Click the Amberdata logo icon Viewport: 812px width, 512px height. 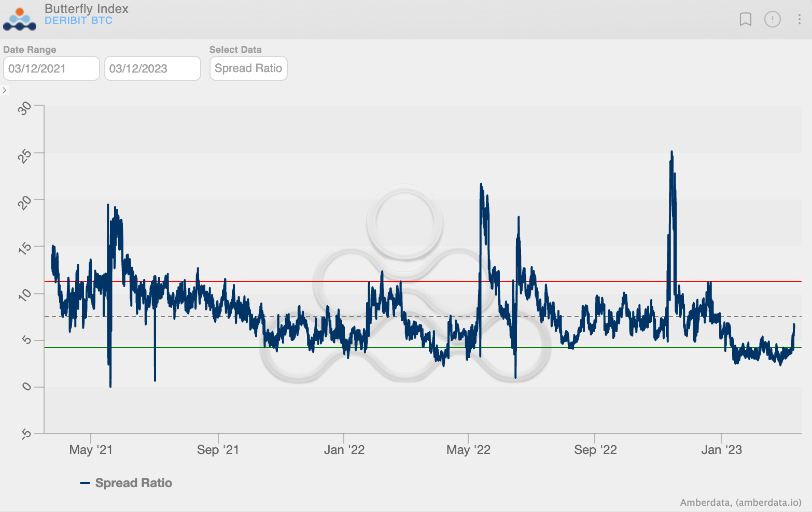tap(20, 19)
